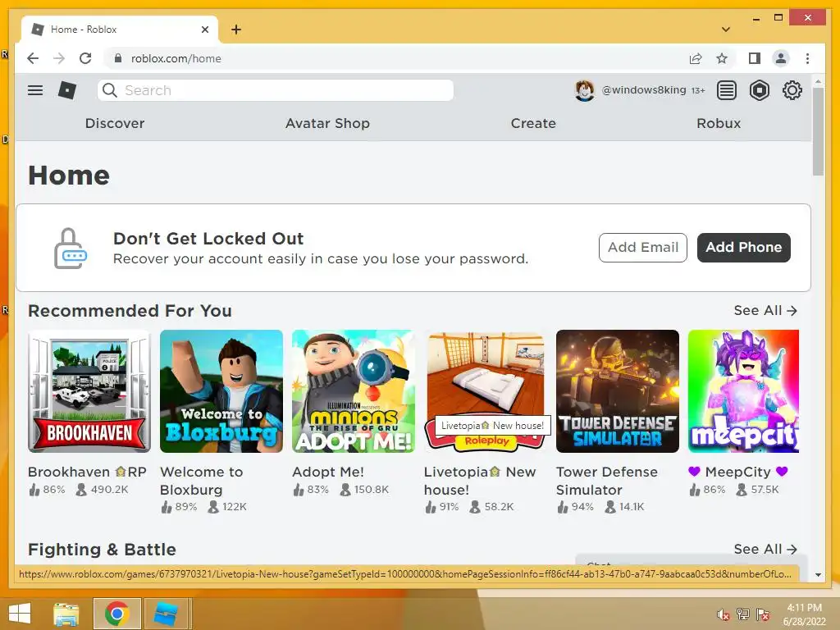Open Livetopia New house thumbnail
Image resolution: width=840 pixels, height=630 pixels.
(486, 391)
